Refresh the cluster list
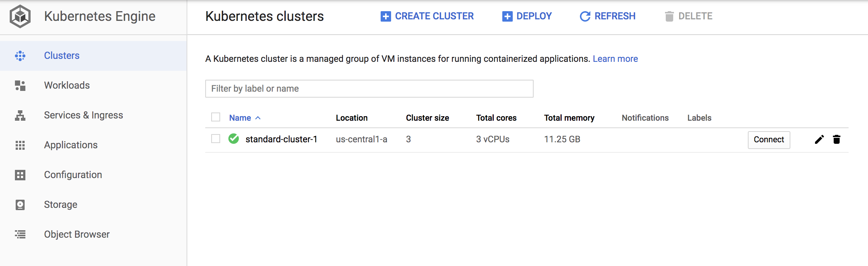Screen dimensions: 868x266 [x=607, y=16]
